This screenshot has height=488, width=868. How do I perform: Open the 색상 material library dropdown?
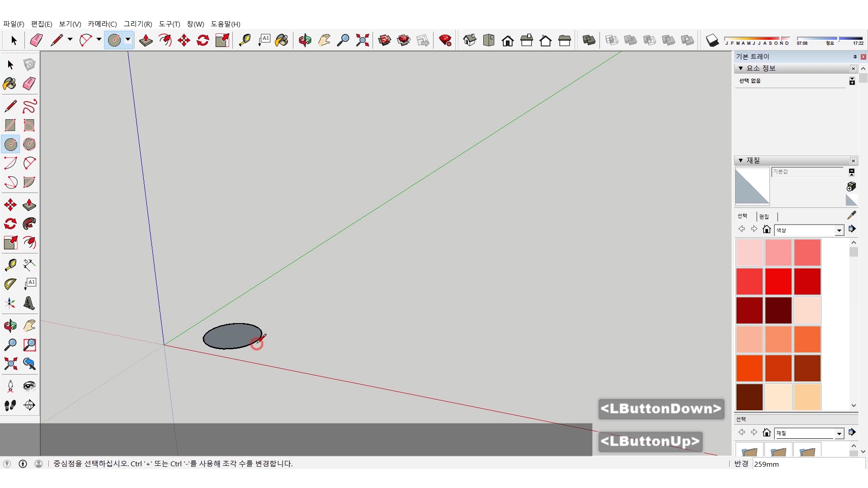(x=839, y=230)
